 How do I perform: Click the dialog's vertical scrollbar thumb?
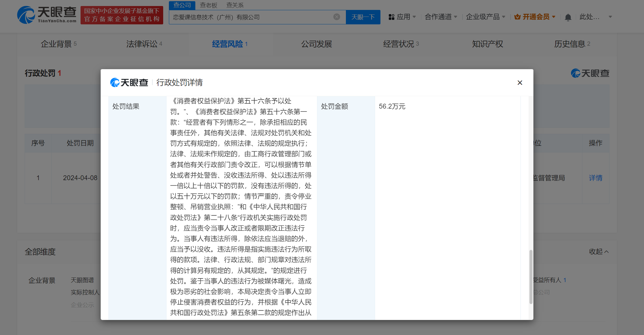[x=531, y=277]
